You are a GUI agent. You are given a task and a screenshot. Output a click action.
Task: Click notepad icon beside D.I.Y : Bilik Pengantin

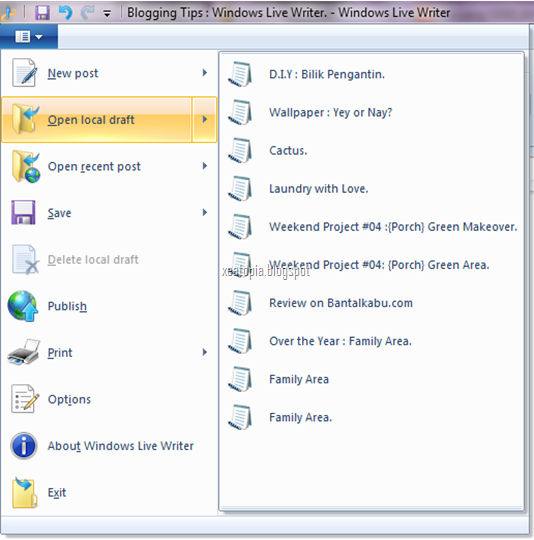[x=239, y=74]
